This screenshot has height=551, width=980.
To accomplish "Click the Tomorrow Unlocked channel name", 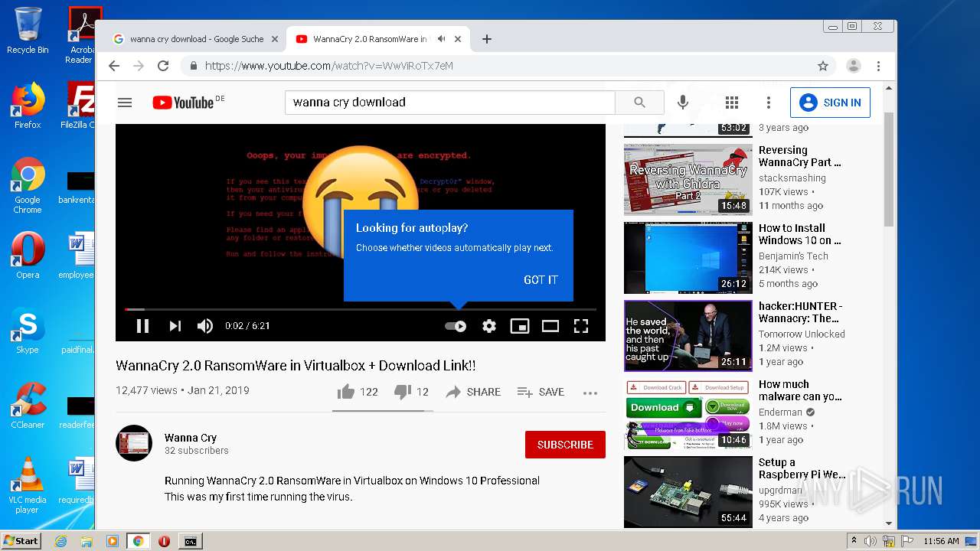I will (802, 334).
